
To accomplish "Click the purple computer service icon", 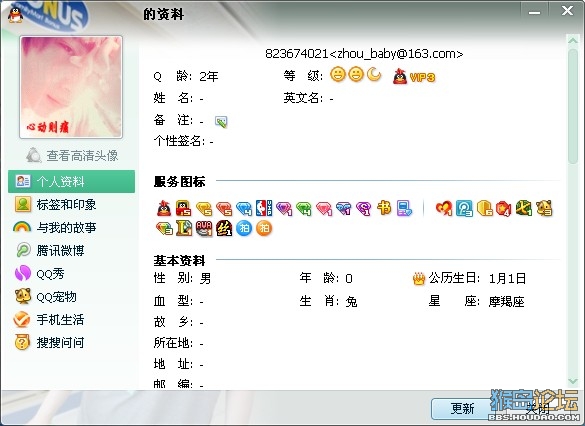I will click(x=404, y=208).
